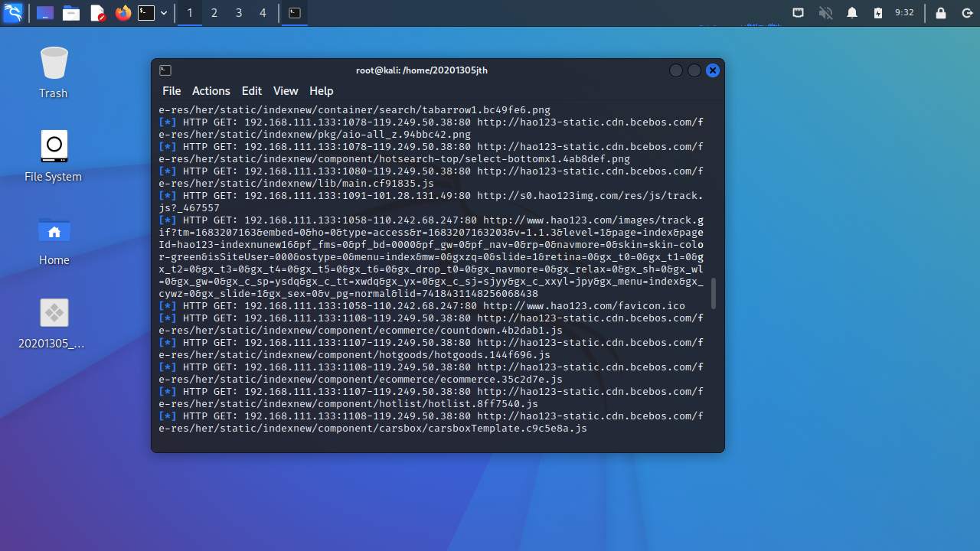The height and width of the screenshot is (551, 980).
Task: Open the notifications bell
Action: [852, 13]
